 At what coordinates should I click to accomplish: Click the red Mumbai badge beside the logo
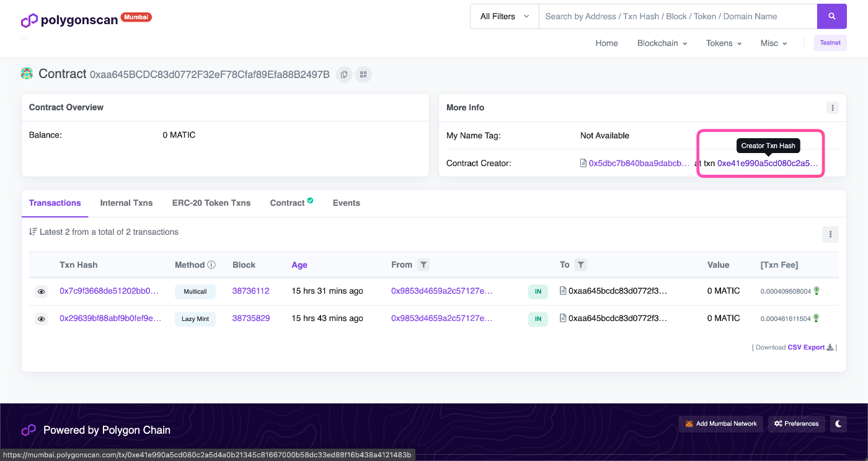[x=136, y=17]
